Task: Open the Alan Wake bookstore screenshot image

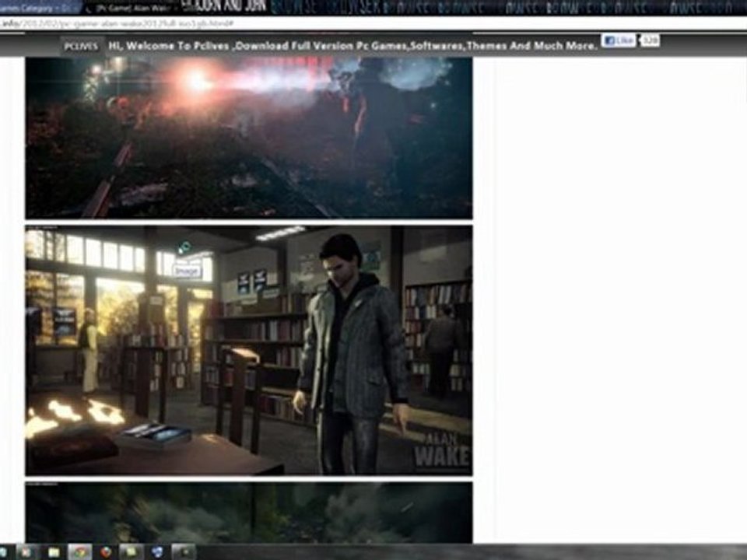Action: pos(249,351)
